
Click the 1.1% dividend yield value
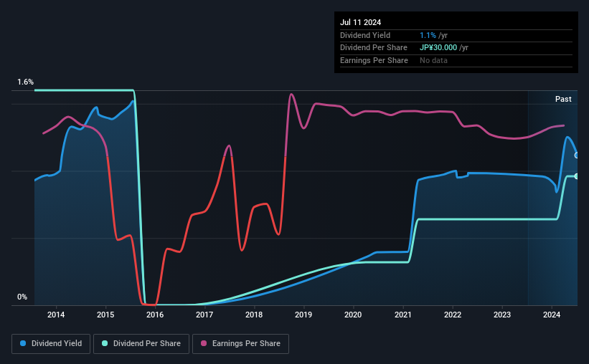tap(428, 35)
